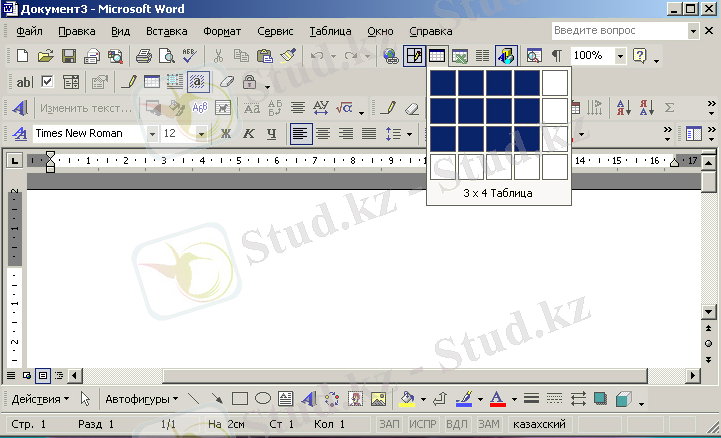The width and height of the screenshot is (721, 438).
Task: Click the Insert WordArt icon
Action: pos(19,108)
